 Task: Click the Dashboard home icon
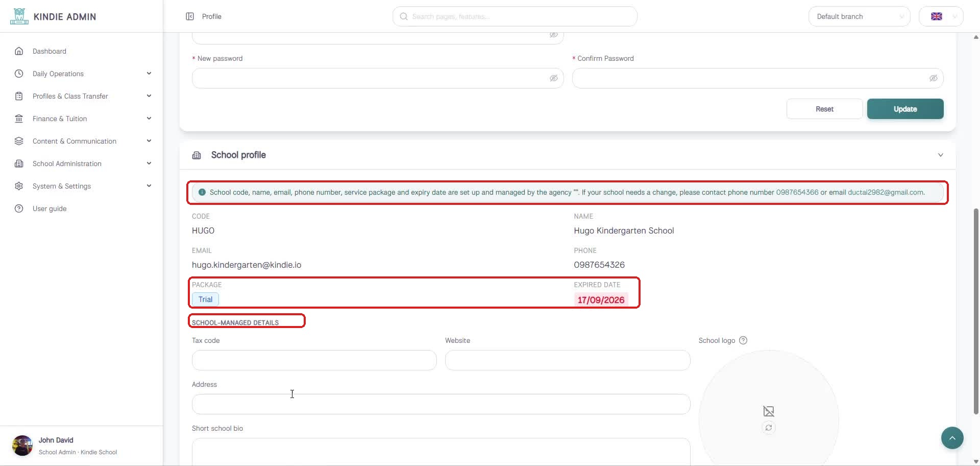click(x=19, y=51)
